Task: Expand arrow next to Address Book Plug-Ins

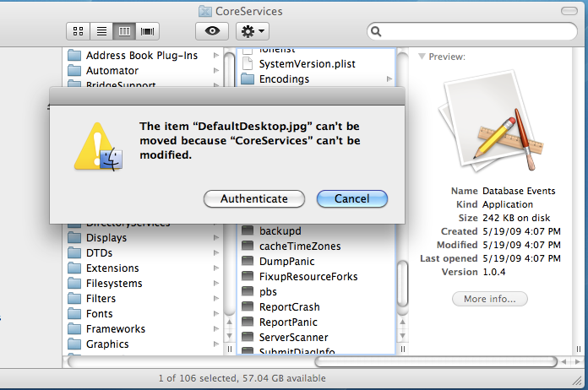Action: [216, 56]
